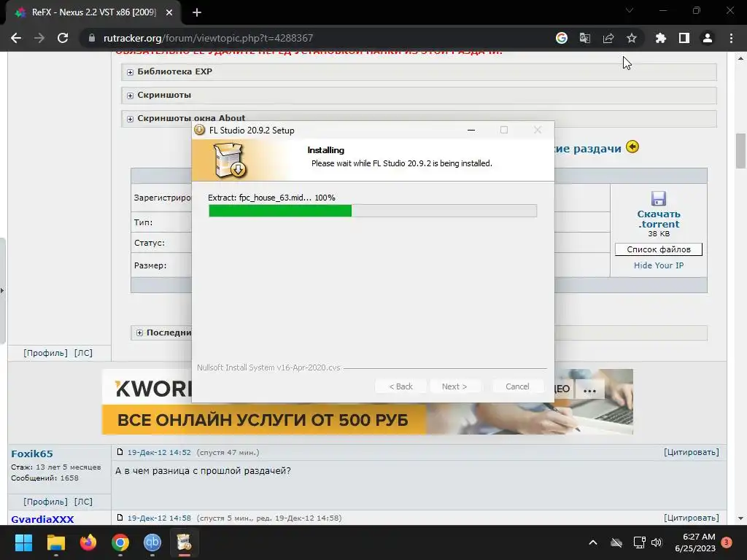Minimize the FL Studio Setup window

(x=471, y=130)
